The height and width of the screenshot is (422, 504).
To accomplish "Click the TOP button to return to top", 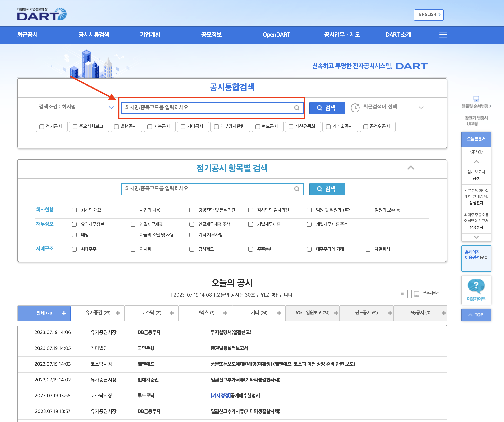I will [476, 315].
